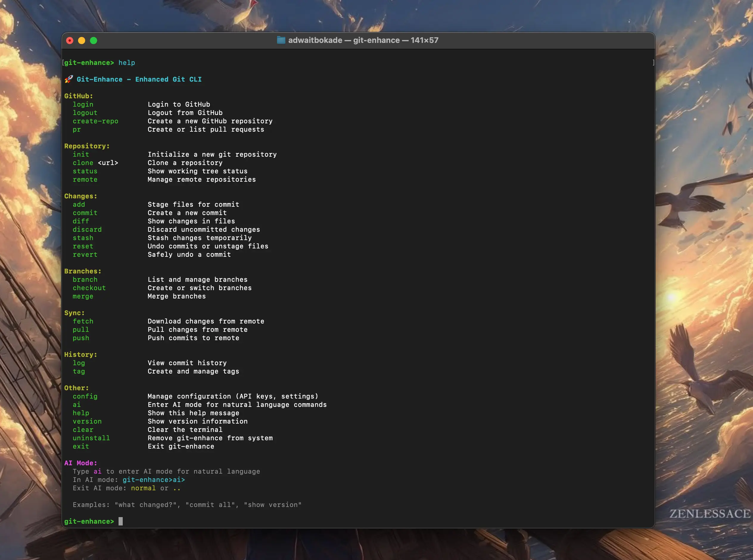Click the 'git-enhance>ai>' prompt example text

coord(153,480)
